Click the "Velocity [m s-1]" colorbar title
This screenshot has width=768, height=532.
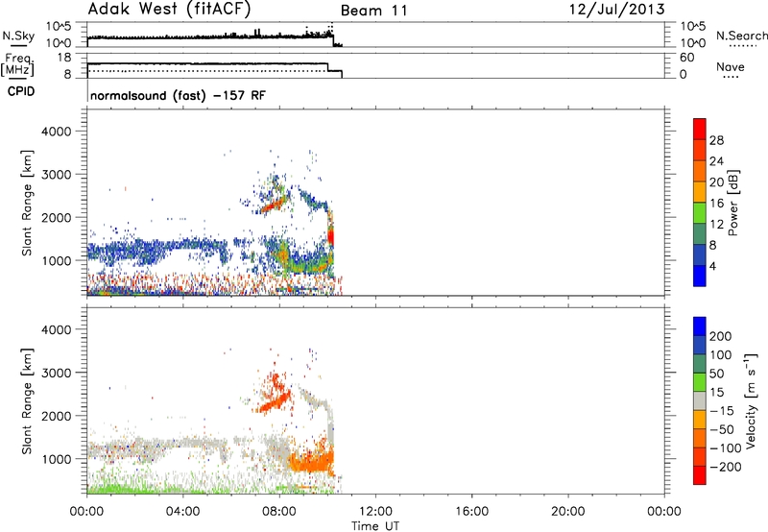(751, 400)
